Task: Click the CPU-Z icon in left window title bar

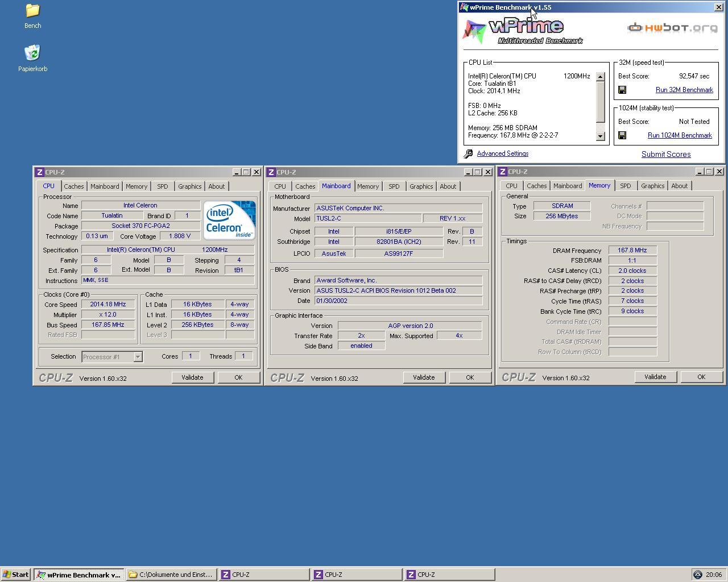Action: pos(39,172)
